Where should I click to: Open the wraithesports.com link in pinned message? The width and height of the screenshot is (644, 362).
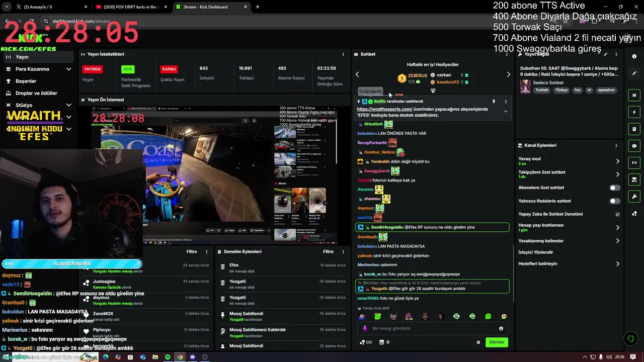tap(384, 109)
